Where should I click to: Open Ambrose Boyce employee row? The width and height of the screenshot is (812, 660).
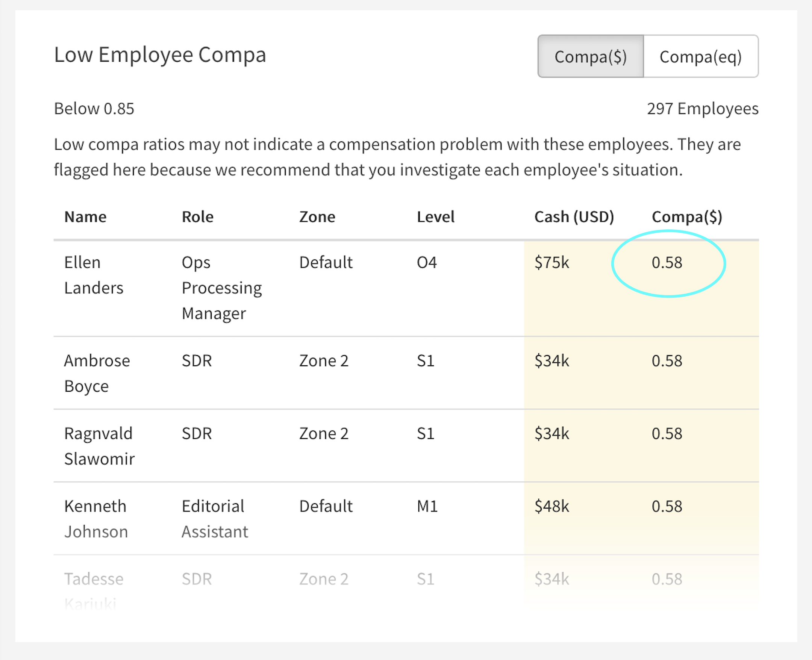(406, 373)
